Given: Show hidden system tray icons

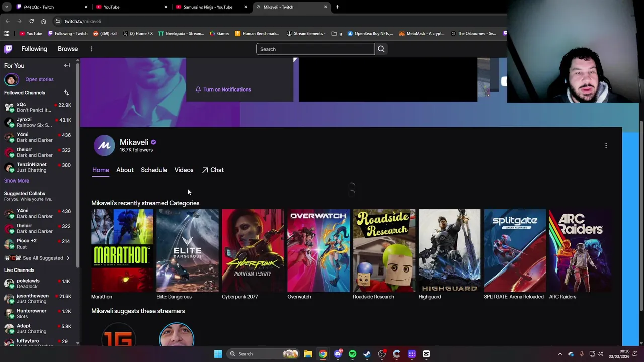Looking at the screenshot, I should pyautogui.click(x=560, y=354).
